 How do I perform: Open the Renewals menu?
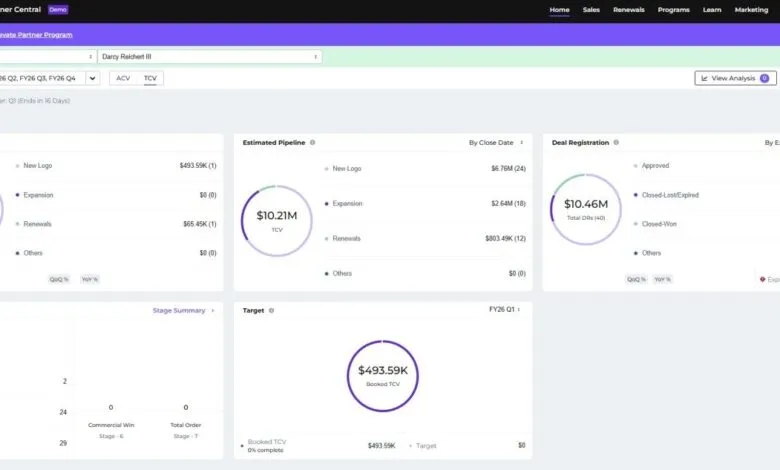629,10
